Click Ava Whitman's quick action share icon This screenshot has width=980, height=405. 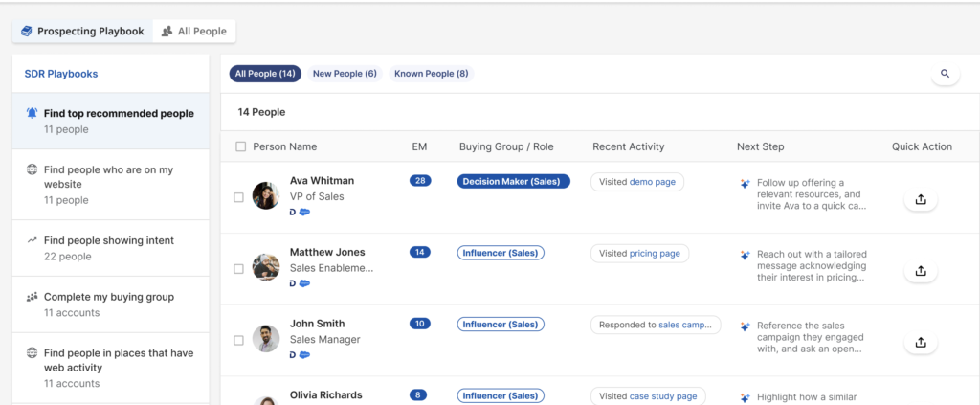[921, 199]
